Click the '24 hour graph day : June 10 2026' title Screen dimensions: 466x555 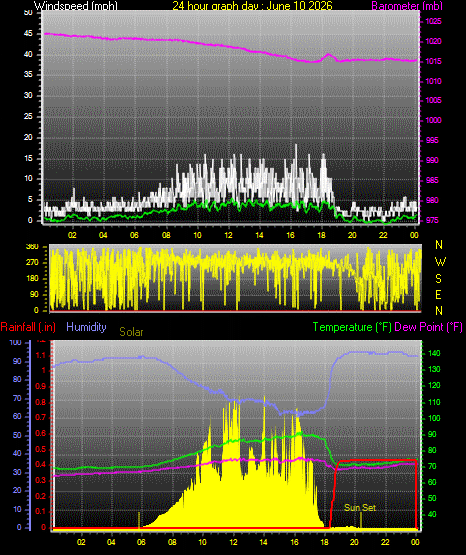pyautogui.click(x=252, y=5)
